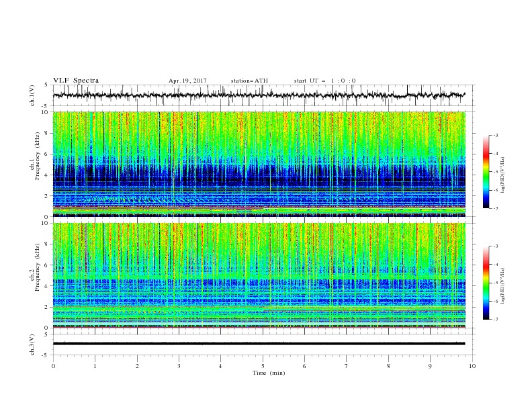This screenshot has width=532, height=411.
Task: Click the '-3' value on ch.1 color bar
Action: coord(496,135)
